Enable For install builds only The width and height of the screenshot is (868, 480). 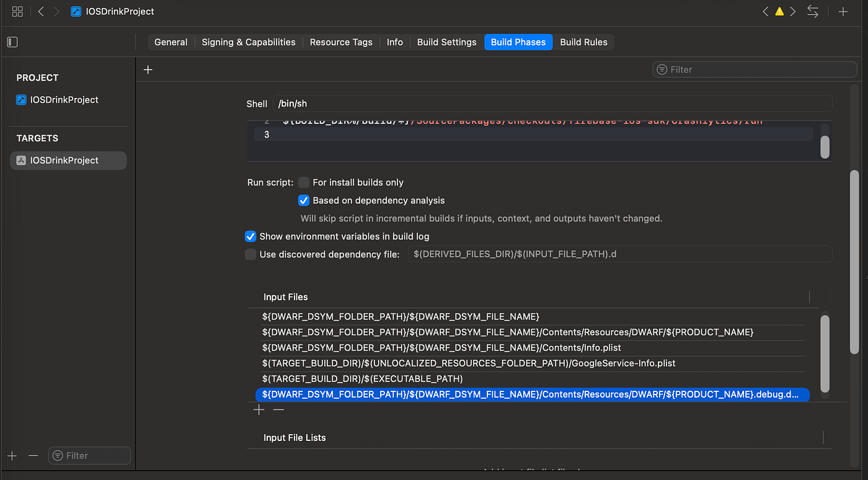[x=304, y=182]
